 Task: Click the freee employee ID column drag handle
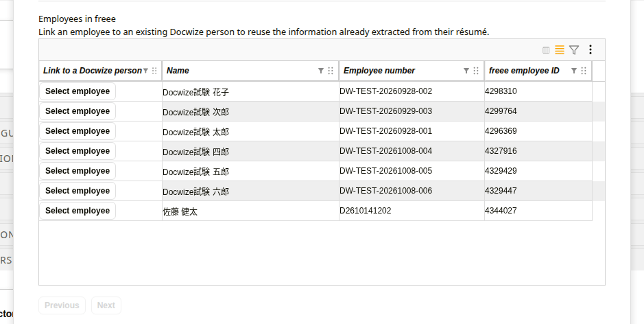coord(584,71)
